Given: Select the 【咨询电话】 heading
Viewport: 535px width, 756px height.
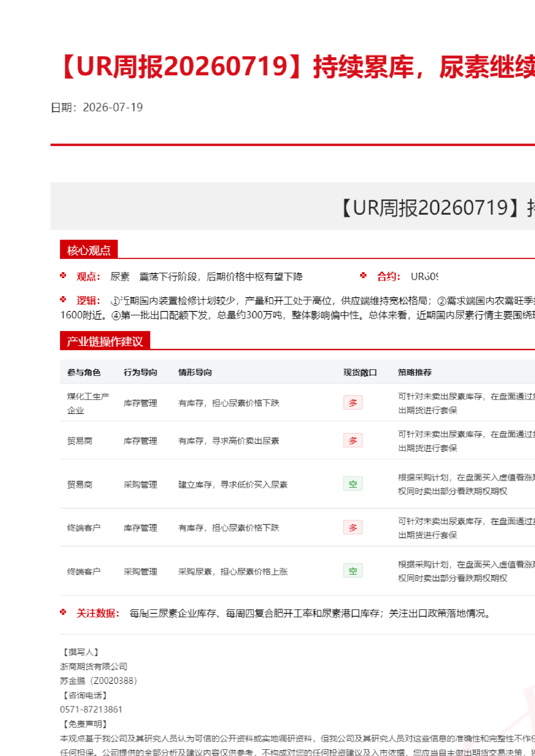Looking at the screenshot, I should point(85,695).
